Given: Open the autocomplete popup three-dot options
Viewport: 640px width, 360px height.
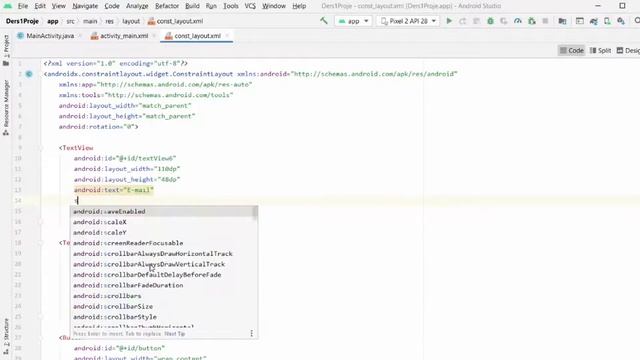Looking at the screenshot, I should 251,333.
